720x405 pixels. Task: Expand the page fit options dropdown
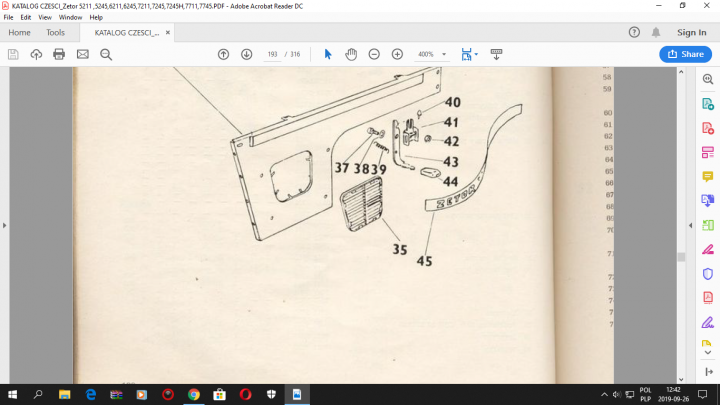point(477,54)
